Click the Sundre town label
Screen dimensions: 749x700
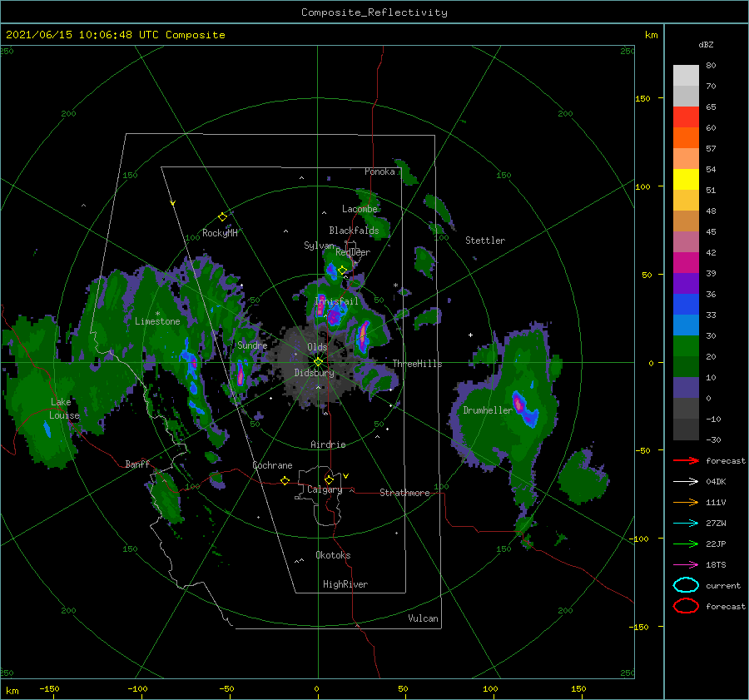[252, 345]
